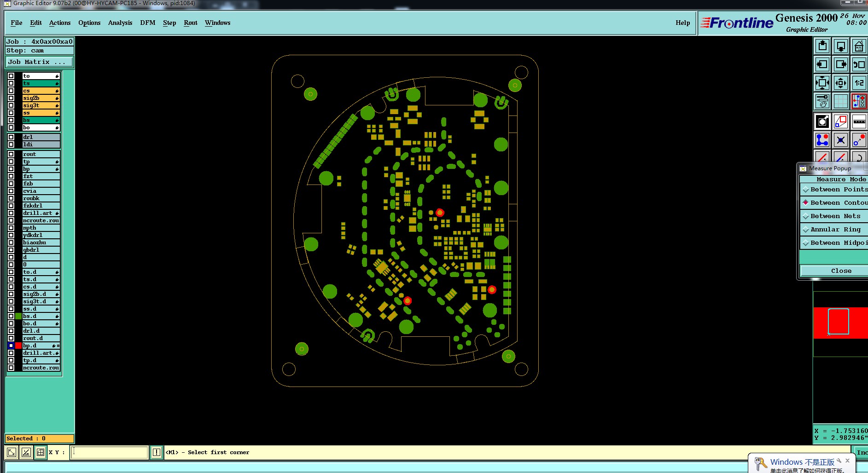The image size is (868, 473).
Task: Open the Rout menu
Action: pos(191,23)
